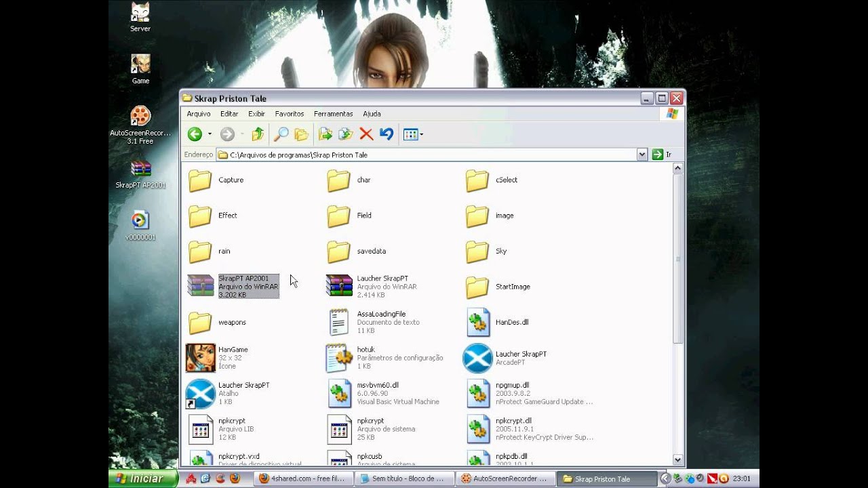This screenshot has height=488, width=868.
Task: Go up one folder level
Action: pyautogui.click(x=258, y=134)
